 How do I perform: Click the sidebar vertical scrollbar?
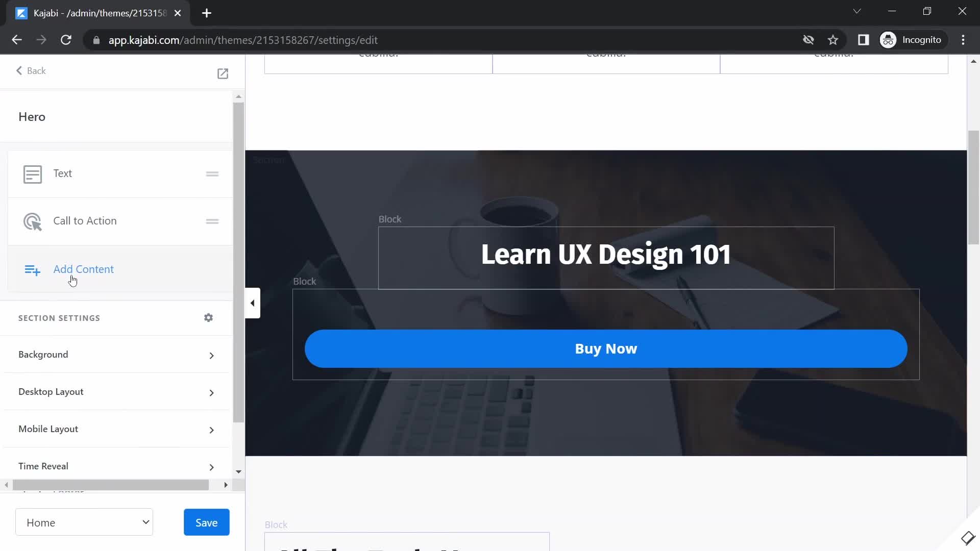[238, 262]
